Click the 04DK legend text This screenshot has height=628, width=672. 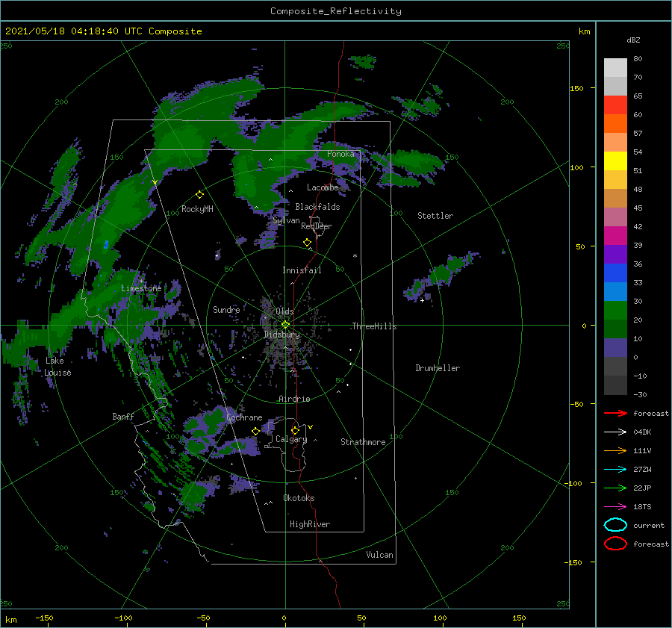point(642,432)
